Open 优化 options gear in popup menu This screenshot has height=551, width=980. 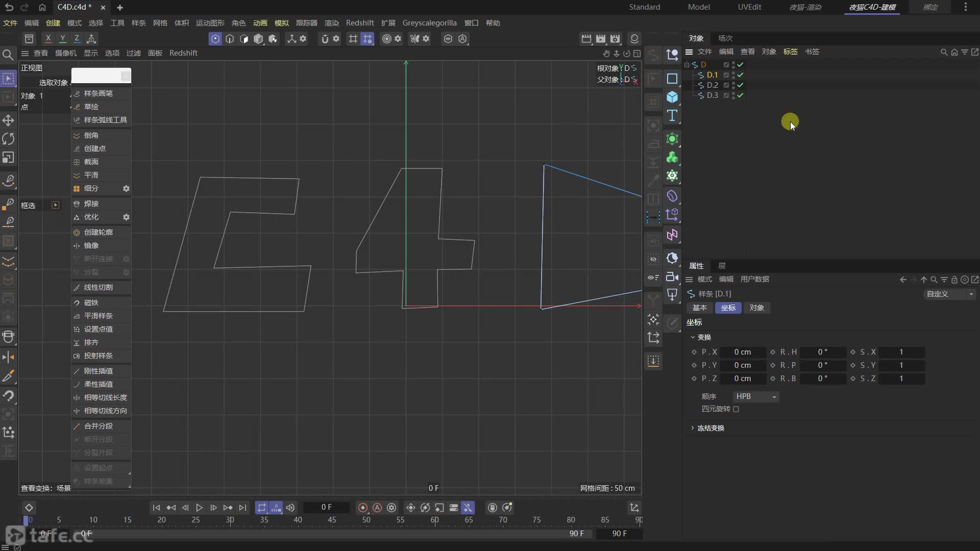point(126,217)
